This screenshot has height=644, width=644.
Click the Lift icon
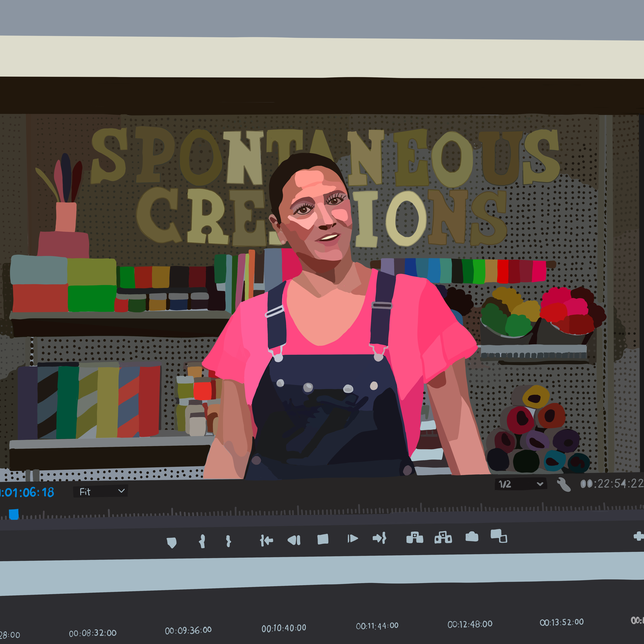(x=415, y=537)
